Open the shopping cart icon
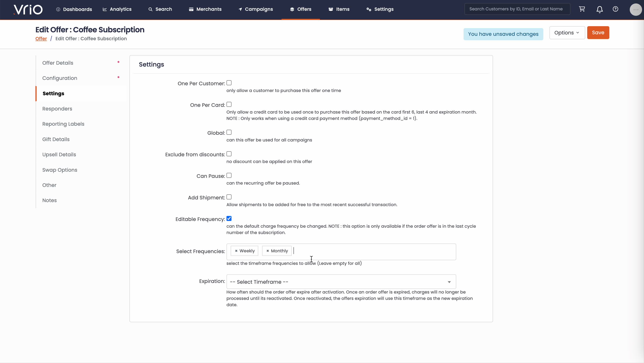This screenshot has width=644, height=363. [582, 9]
